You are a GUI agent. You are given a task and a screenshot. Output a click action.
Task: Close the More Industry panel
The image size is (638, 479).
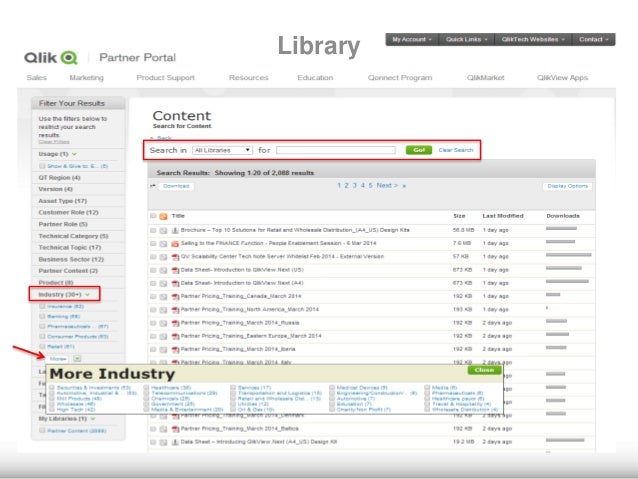tap(484, 370)
